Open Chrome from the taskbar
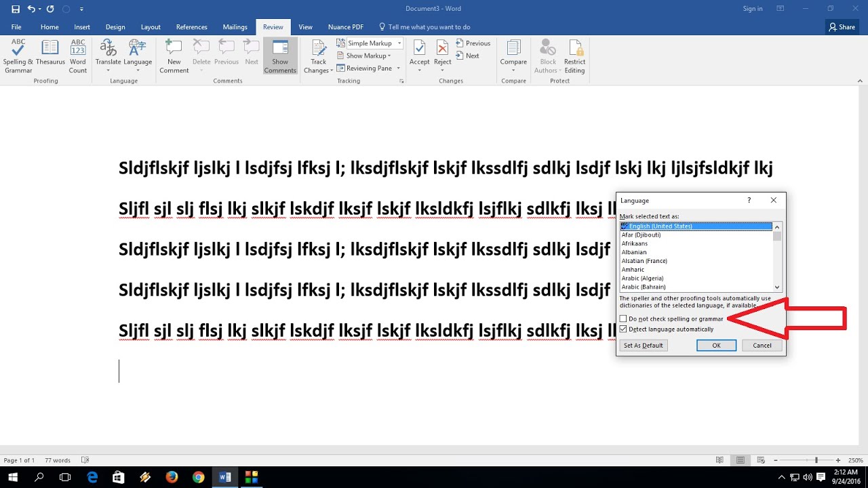This screenshot has width=868, height=488. [x=198, y=477]
